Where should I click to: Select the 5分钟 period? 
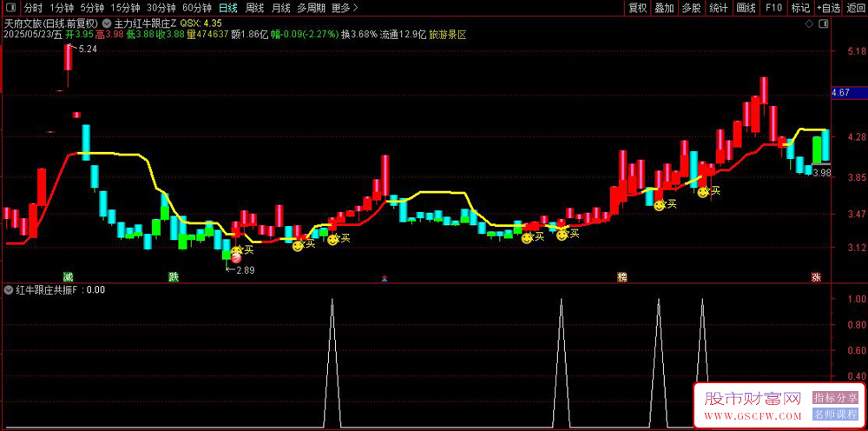[91, 8]
